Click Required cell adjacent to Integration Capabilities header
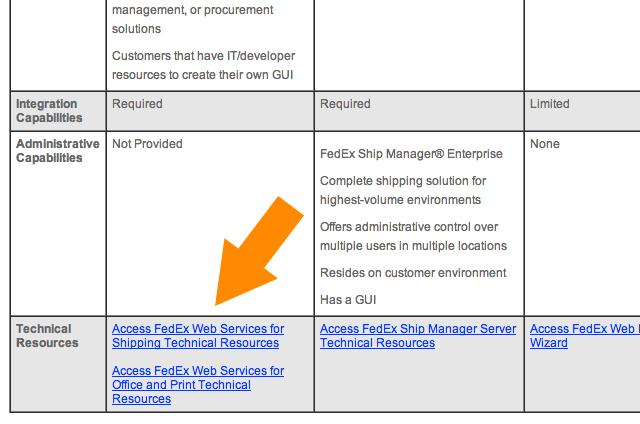 click(210, 111)
